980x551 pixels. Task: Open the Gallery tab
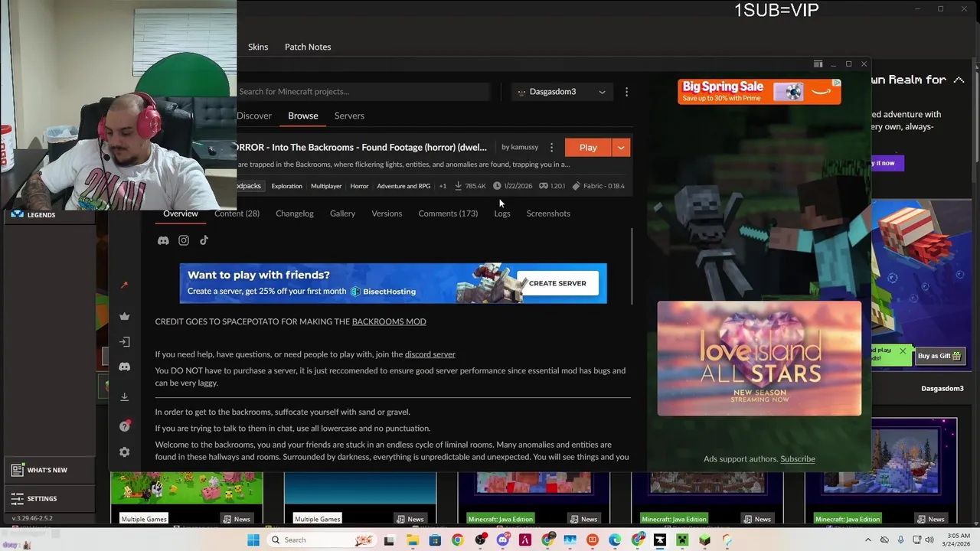click(342, 214)
